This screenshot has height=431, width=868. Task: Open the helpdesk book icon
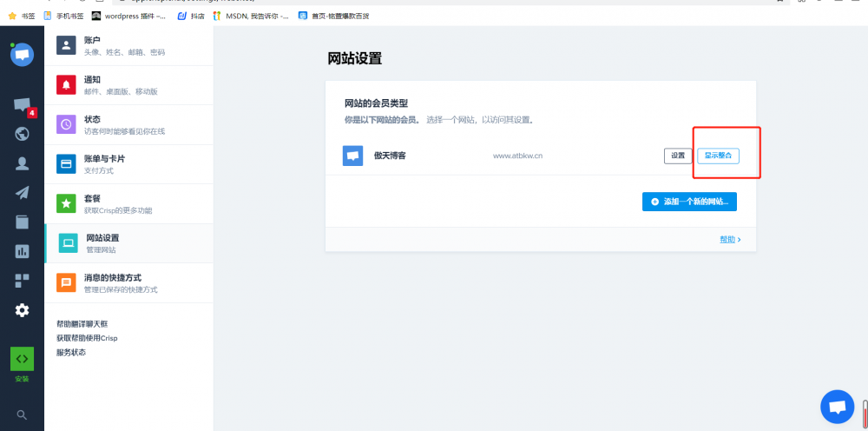point(23,222)
